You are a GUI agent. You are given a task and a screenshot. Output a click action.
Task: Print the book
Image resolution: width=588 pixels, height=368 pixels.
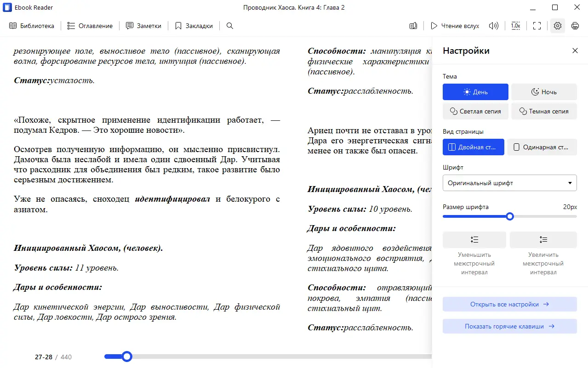pyautogui.click(x=575, y=26)
